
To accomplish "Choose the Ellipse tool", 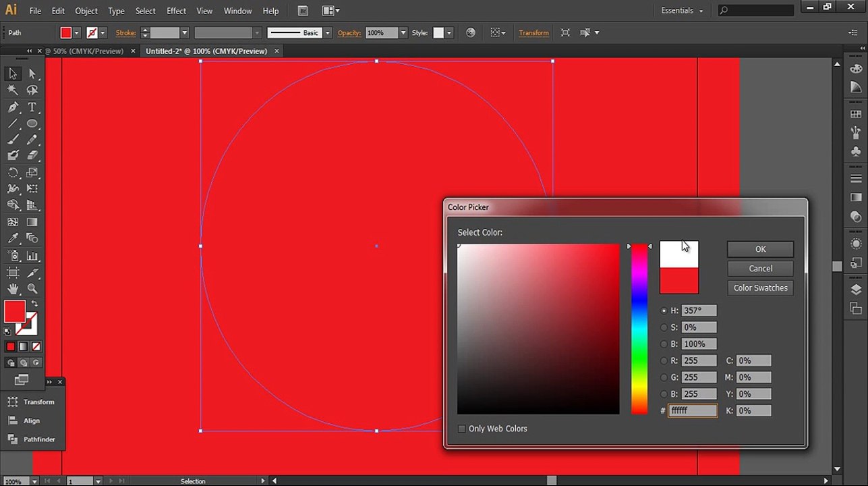I will coord(32,124).
